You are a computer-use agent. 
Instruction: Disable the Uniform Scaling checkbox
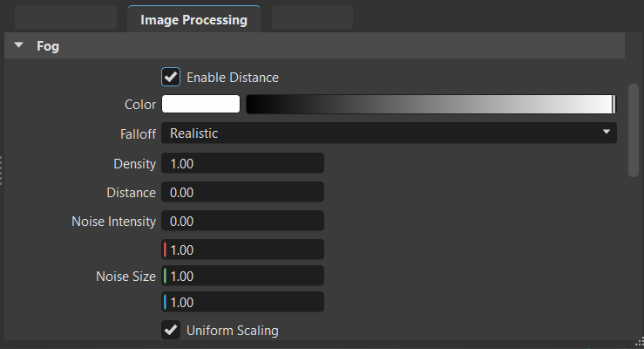tap(171, 330)
